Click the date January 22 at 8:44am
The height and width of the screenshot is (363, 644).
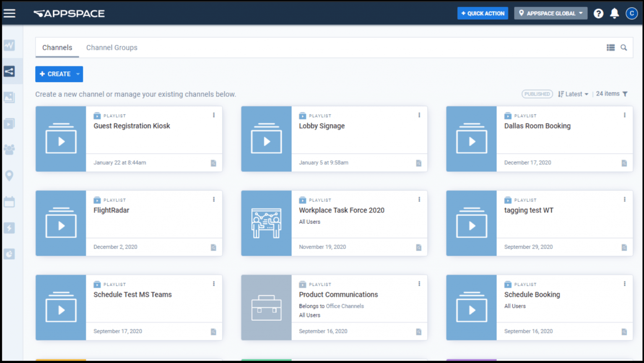(119, 163)
